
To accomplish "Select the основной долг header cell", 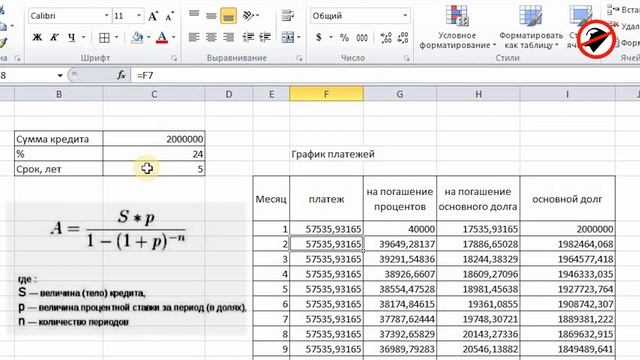I will pyautogui.click(x=567, y=199).
